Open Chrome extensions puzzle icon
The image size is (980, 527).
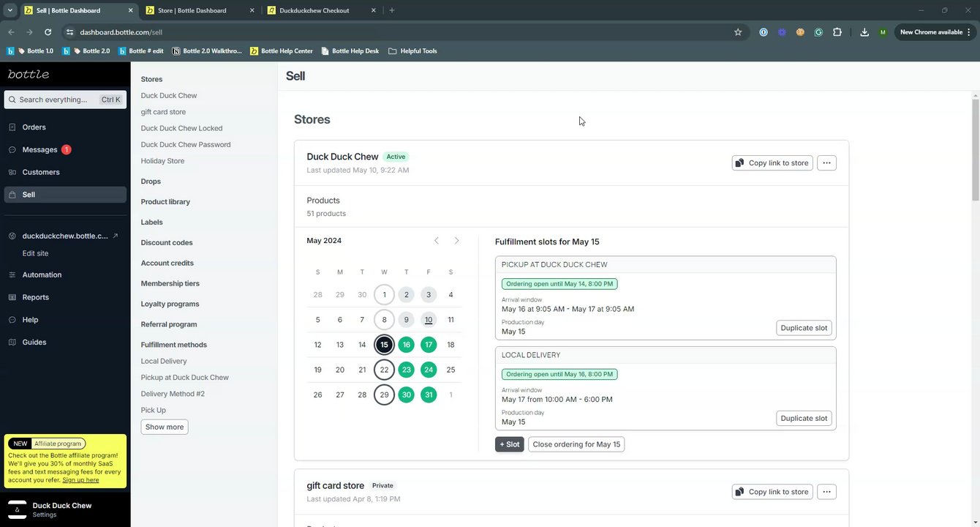pyautogui.click(x=837, y=32)
